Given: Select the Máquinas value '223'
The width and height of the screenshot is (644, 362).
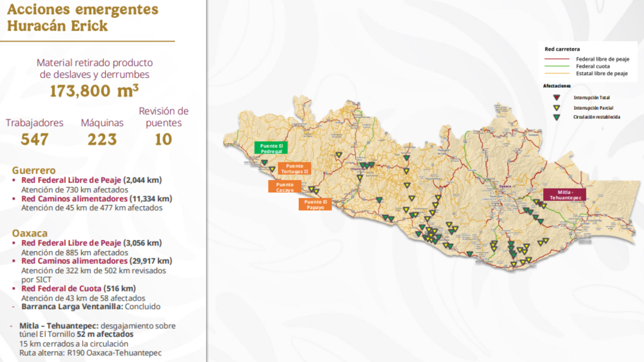Looking at the screenshot, I should pyautogui.click(x=102, y=139).
